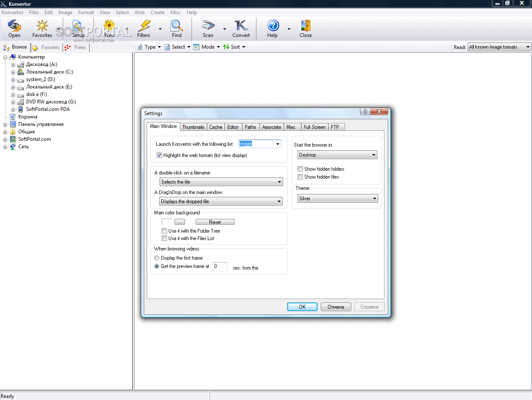This screenshot has width=532, height=400.
Task: Switch to the Editor tab
Action: tap(233, 127)
